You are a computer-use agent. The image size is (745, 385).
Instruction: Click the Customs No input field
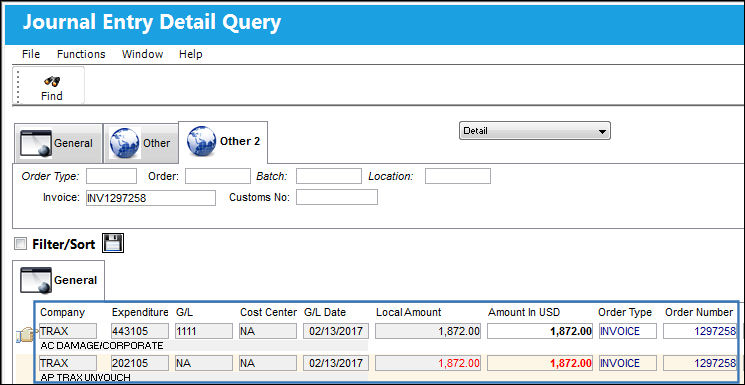click(337, 197)
